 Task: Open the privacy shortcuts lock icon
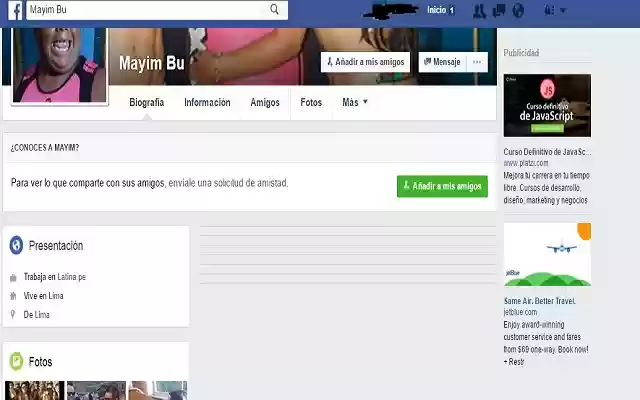(x=549, y=10)
